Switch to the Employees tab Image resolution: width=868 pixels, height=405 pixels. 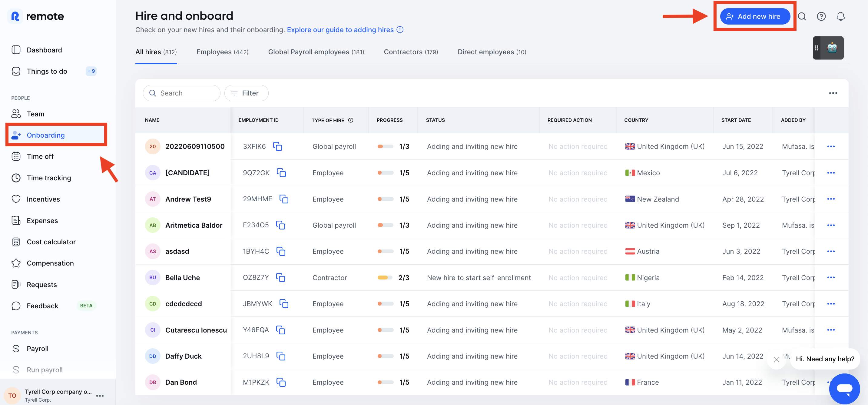point(222,52)
